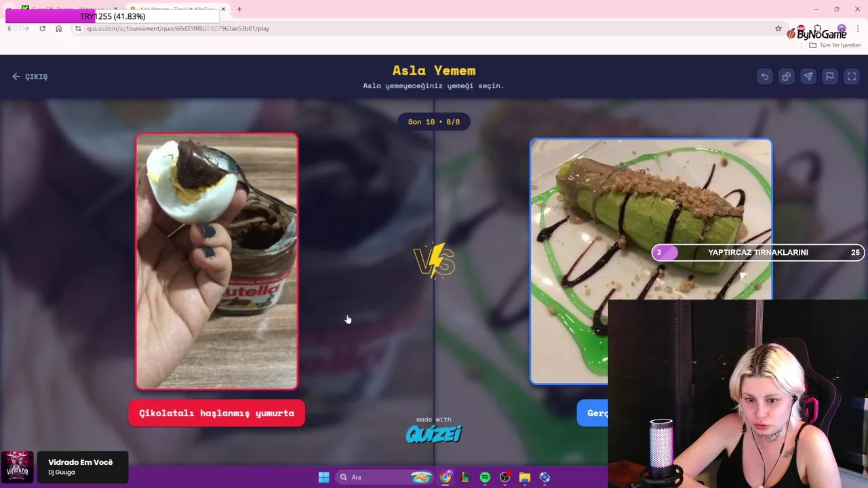Image resolution: width=868 pixels, height=488 pixels.
Task: Open OBS Studio from the taskbar
Action: click(505, 477)
